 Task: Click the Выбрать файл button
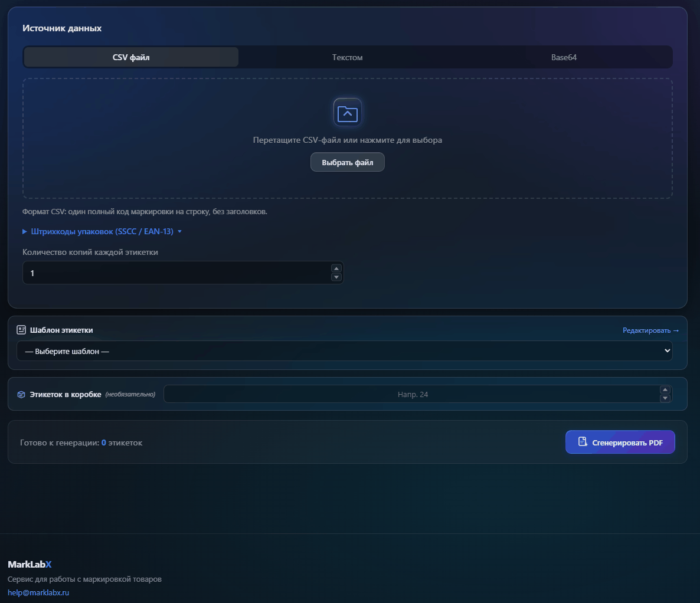click(x=347, y=162)
